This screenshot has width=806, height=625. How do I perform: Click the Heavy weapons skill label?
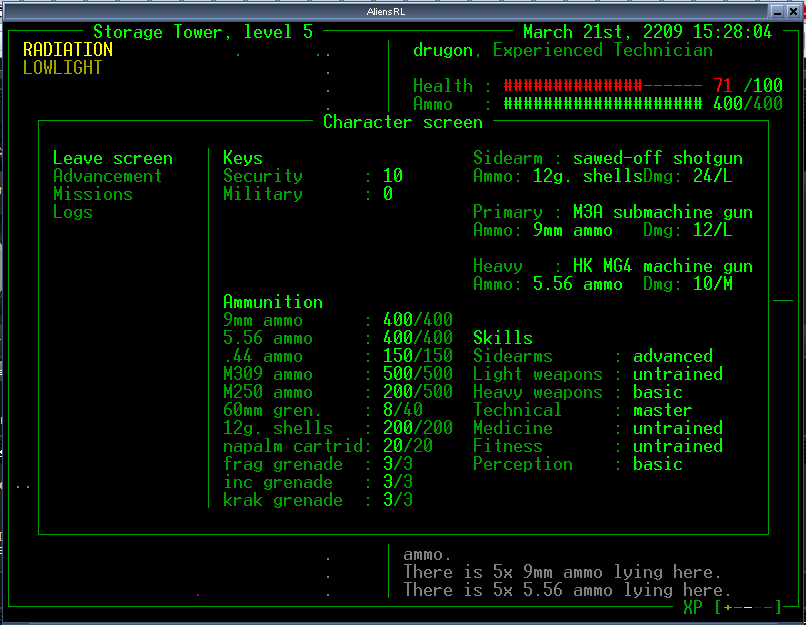coord(538,392)
